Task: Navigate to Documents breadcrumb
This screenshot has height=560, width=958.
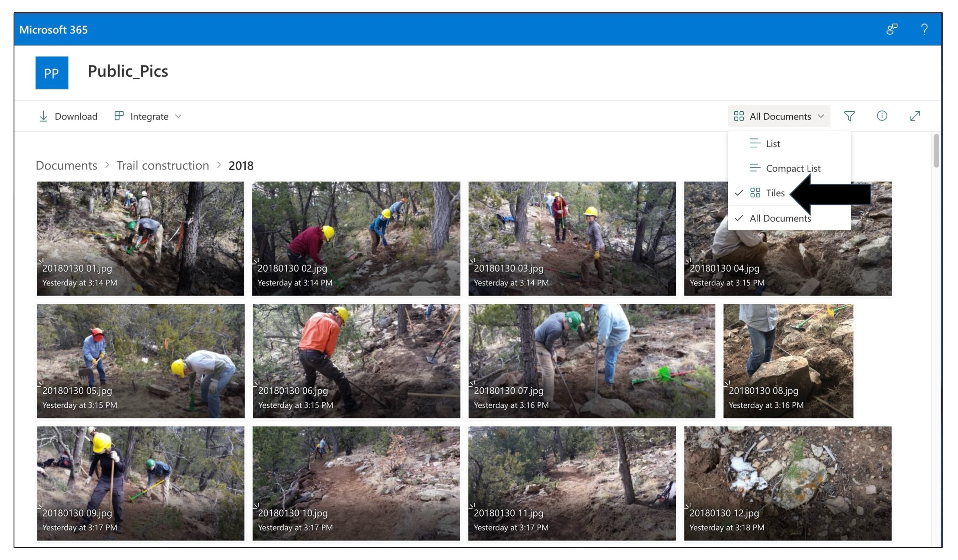Action: [x=67, y=166]
